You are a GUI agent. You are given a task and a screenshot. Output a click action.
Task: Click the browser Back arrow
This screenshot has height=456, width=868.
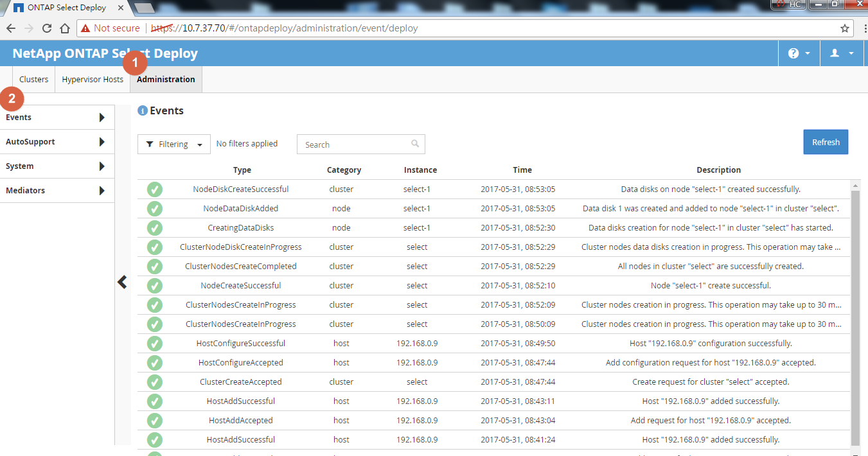pyautogui.click(x=11, y=28)
